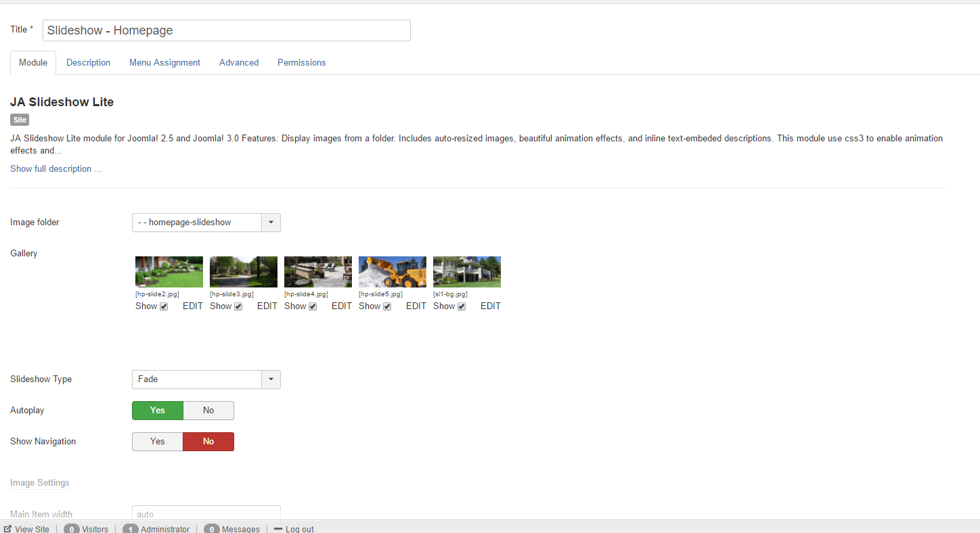Click the 'Show Navigation' field label
980x533 pixels.
tap(43, 442)
